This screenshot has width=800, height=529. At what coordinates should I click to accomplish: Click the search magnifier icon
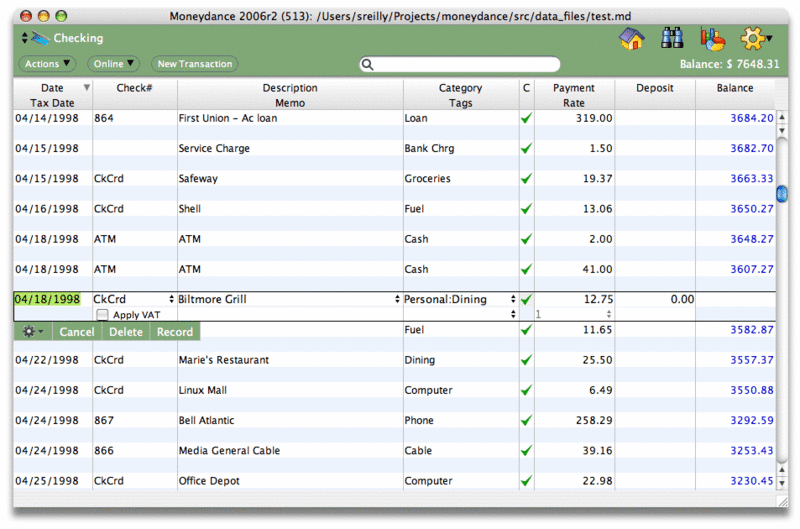point(367,64)
